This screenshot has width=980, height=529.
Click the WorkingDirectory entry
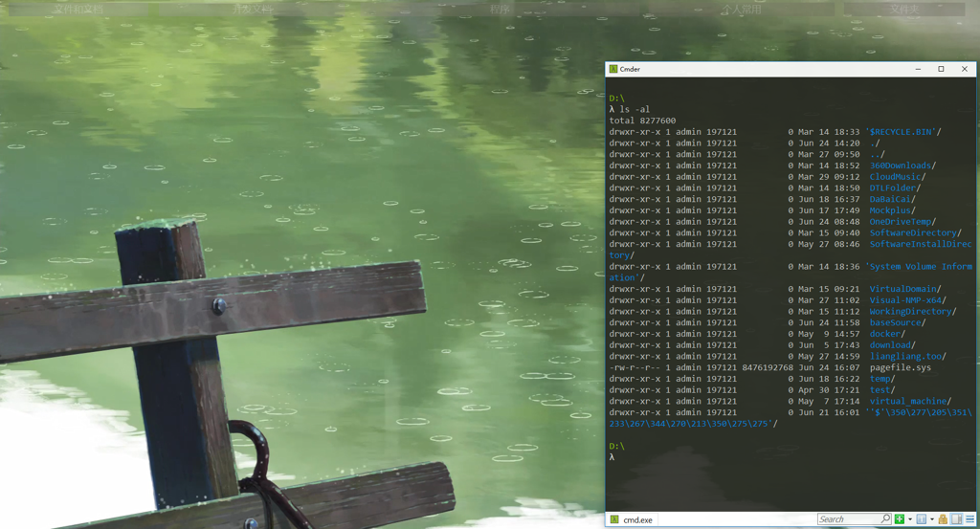coord(911,312)
